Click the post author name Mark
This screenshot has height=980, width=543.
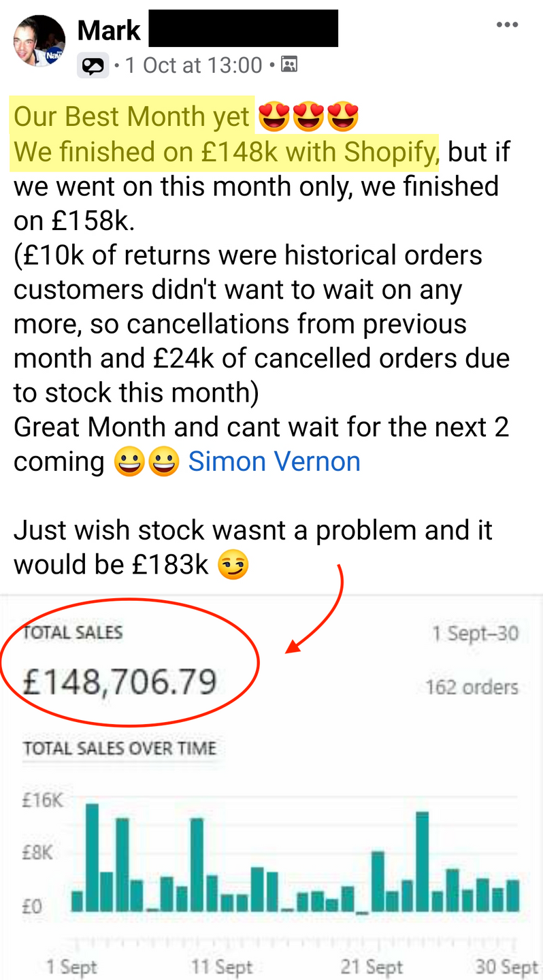pos(109,30)
